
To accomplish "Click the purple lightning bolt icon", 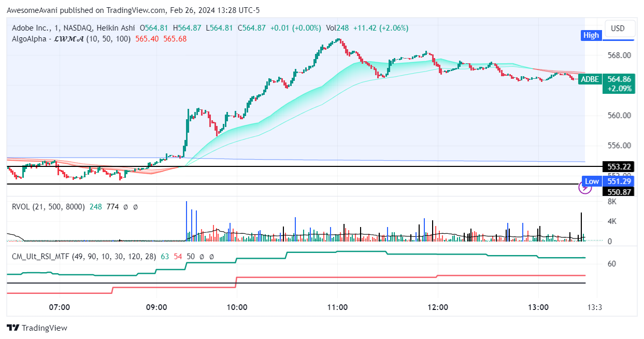I will [x=585, y=188].
